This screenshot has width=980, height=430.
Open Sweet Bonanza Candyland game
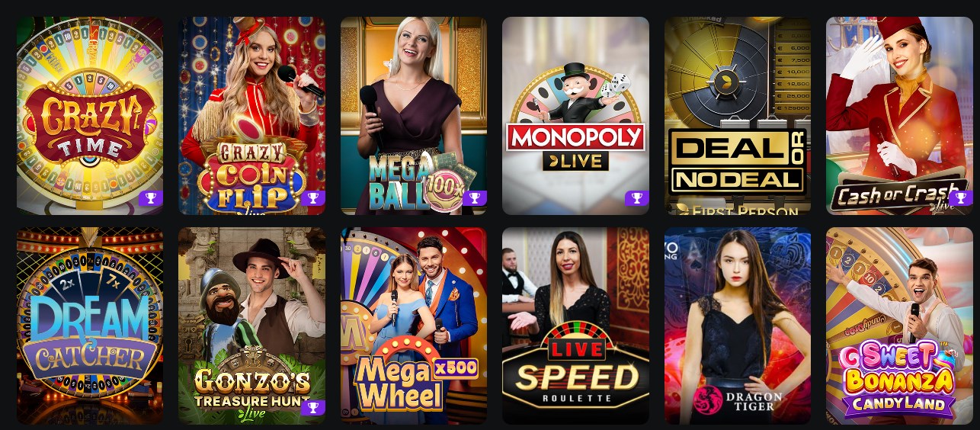899,326
